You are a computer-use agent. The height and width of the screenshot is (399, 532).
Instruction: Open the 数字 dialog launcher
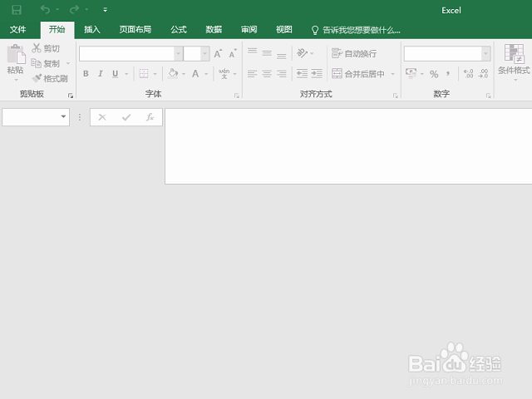489,96
